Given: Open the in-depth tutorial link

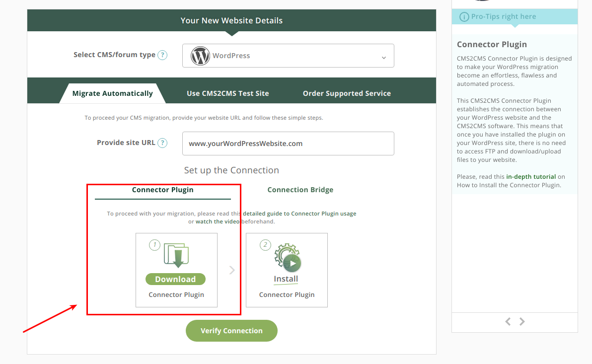Looking at the screenshot, I should pyautogui.click(x=531, y=177).
